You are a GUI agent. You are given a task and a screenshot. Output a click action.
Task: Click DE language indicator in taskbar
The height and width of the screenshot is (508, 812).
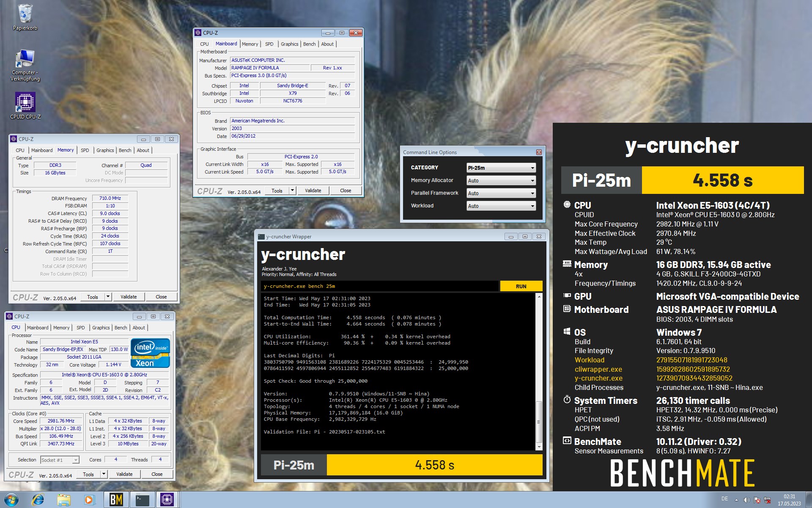[724, 499]
